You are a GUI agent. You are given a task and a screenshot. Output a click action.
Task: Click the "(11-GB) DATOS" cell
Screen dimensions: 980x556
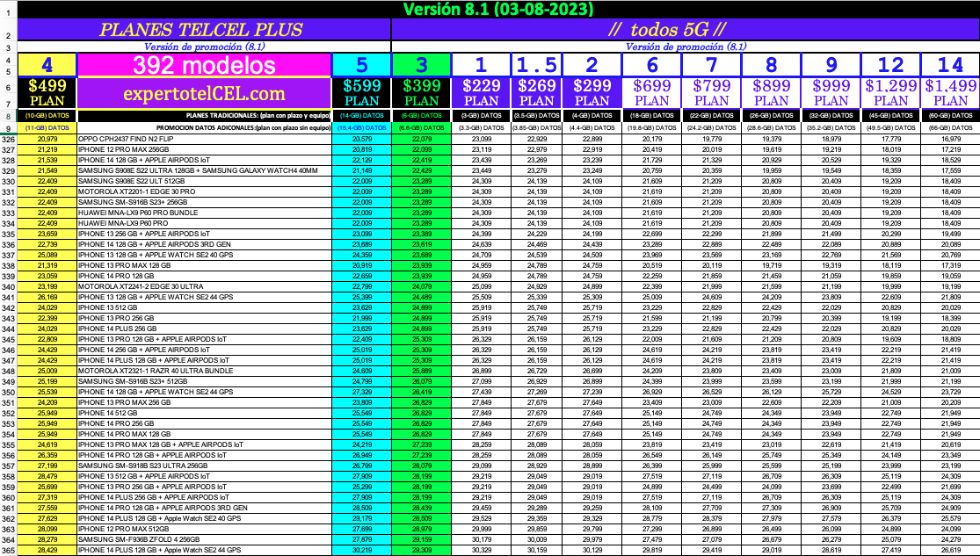coord(47,128)
